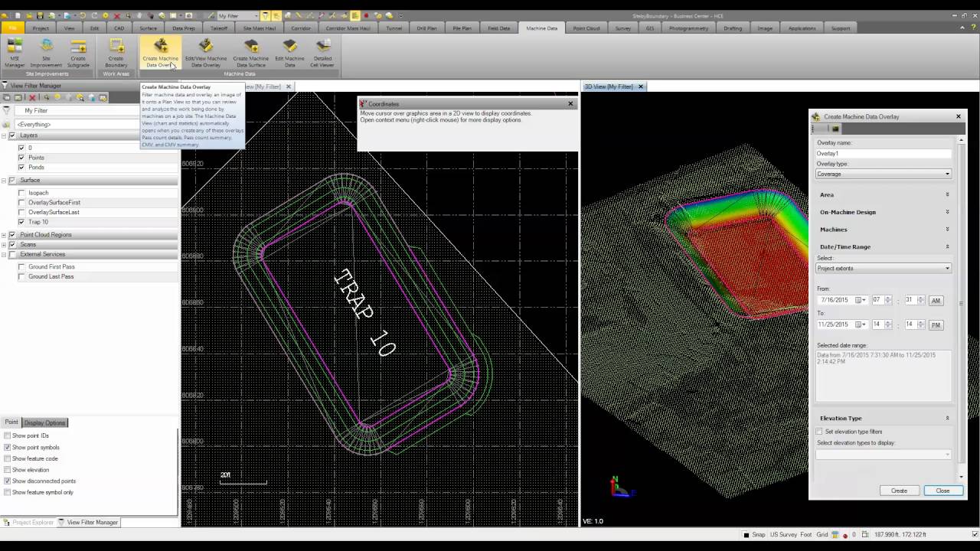Expand the Scans tree node
Image resolution: width=980 pixels, height=551 pixels.
[4, 245]
